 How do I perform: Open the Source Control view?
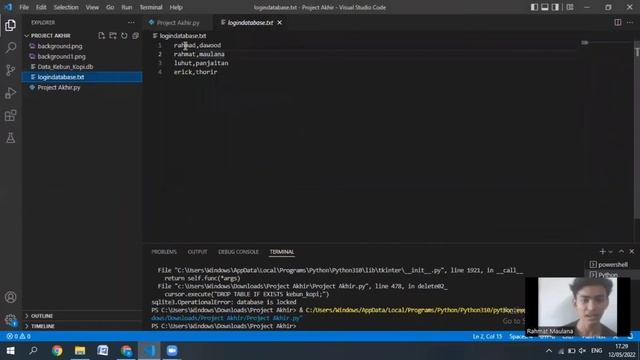pyautogui.click(x=11, y=70)
